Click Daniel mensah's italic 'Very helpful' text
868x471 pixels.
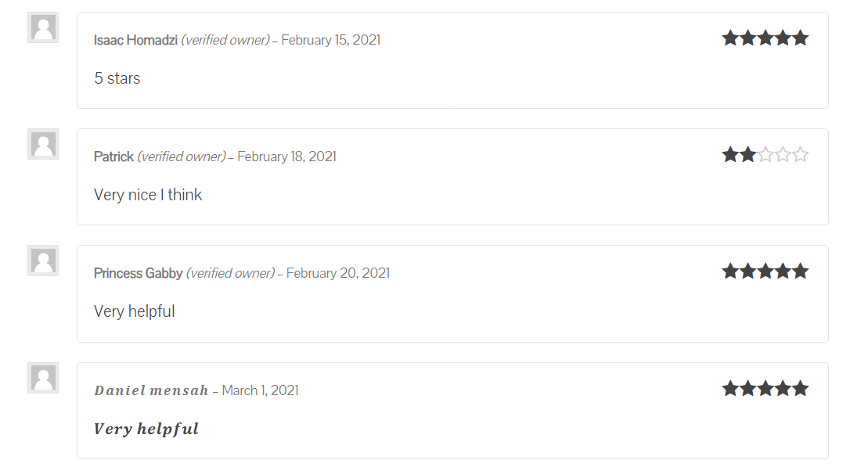point(146,429)
